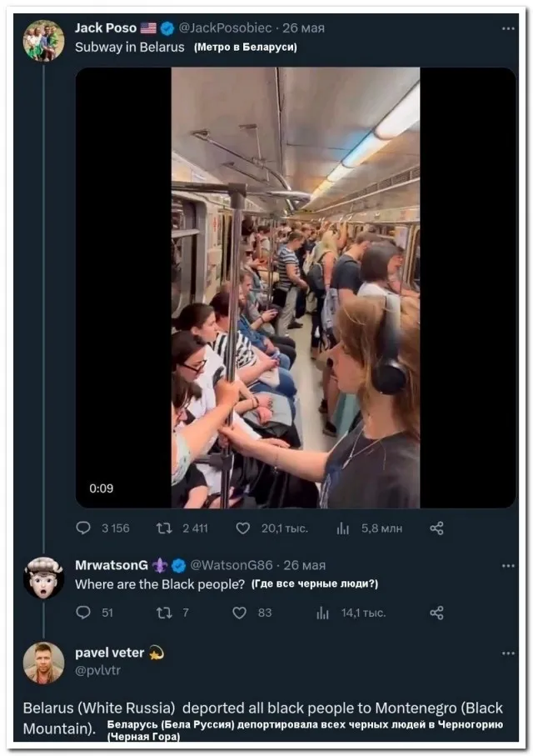Retweet Jack Poso's Subway in Belarus post
This screenshot has height=756, width=533.
(x=164, y=528)
